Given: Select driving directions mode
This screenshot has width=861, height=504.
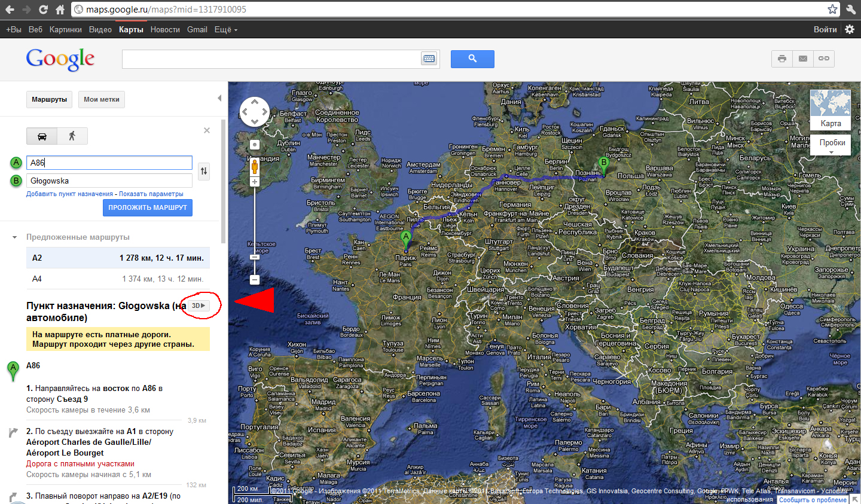Looking at the screenshot, I should click(42, 136).
